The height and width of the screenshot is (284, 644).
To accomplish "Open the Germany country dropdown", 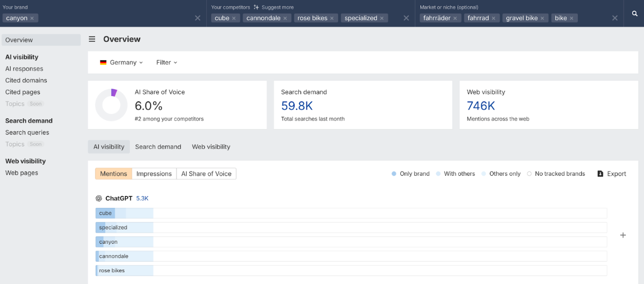I will 122,62.
